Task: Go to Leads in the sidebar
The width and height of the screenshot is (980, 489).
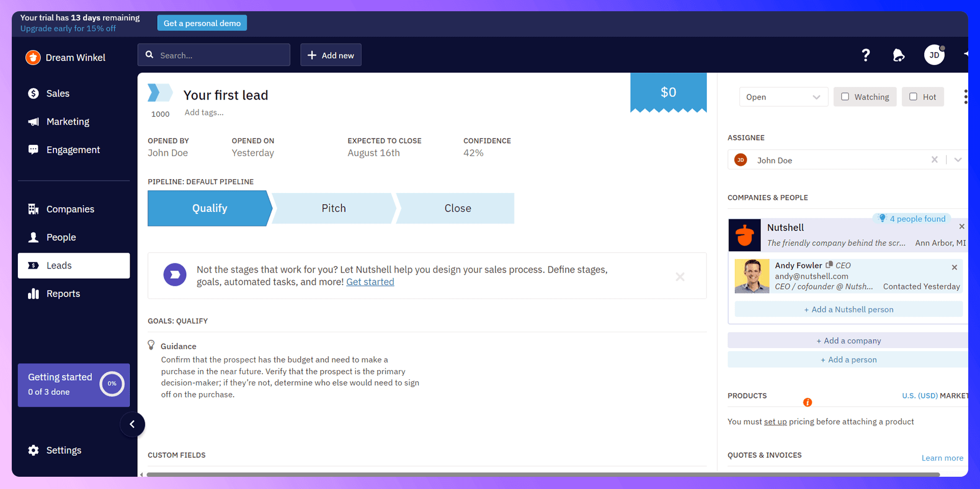Action: pyautogui.click(x=73, y=265)
